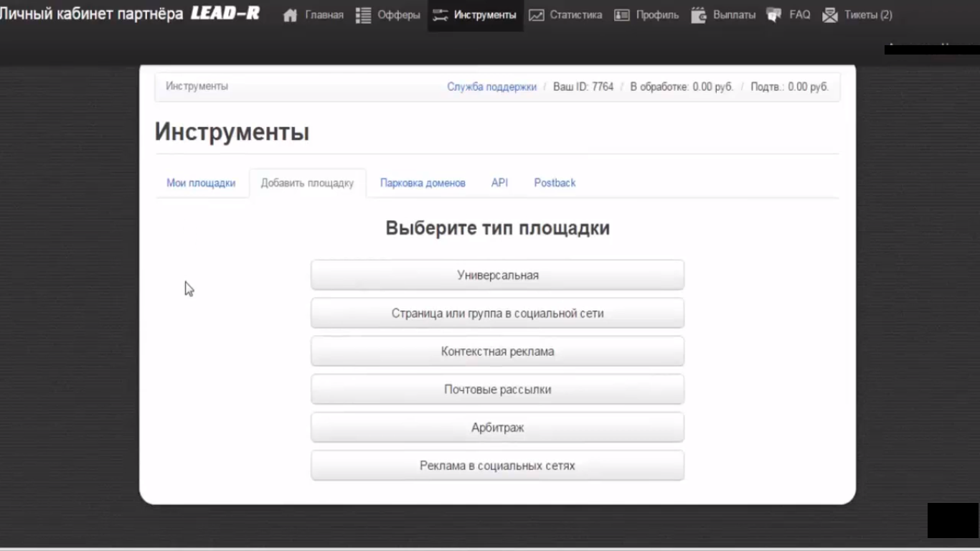Choose the Контекстная реклама option
Viewport: 980px width, 551px height.
pos(497,351)
